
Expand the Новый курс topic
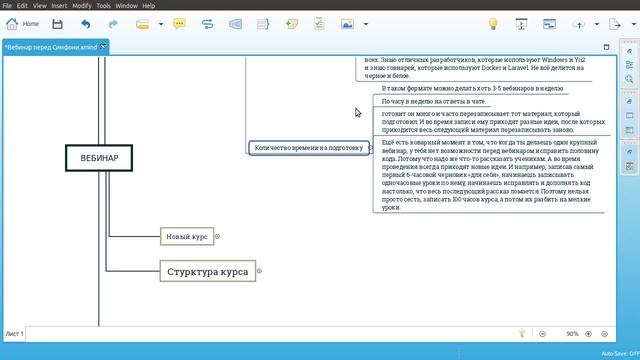pos(218,236)
